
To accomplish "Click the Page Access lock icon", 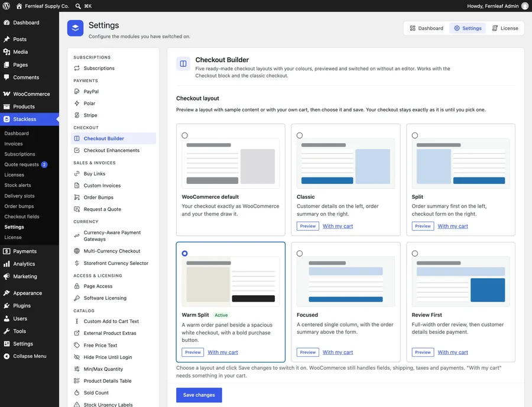I will click(x=77, y=286).
